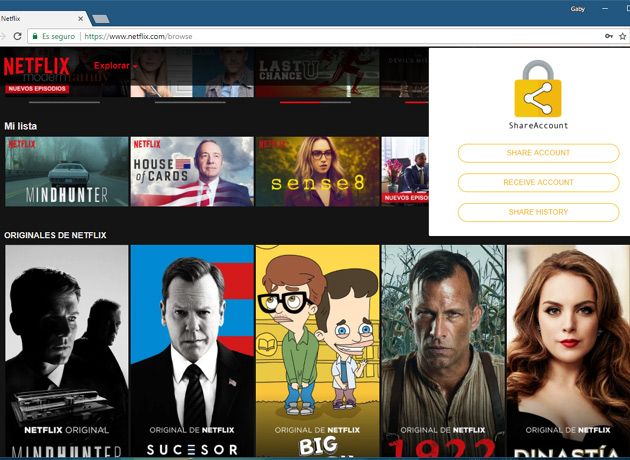This screenshot has width=630, height=460.
Task: Open the Mindhunter Netflix Original poster
Action: click(x=66, y=350)
